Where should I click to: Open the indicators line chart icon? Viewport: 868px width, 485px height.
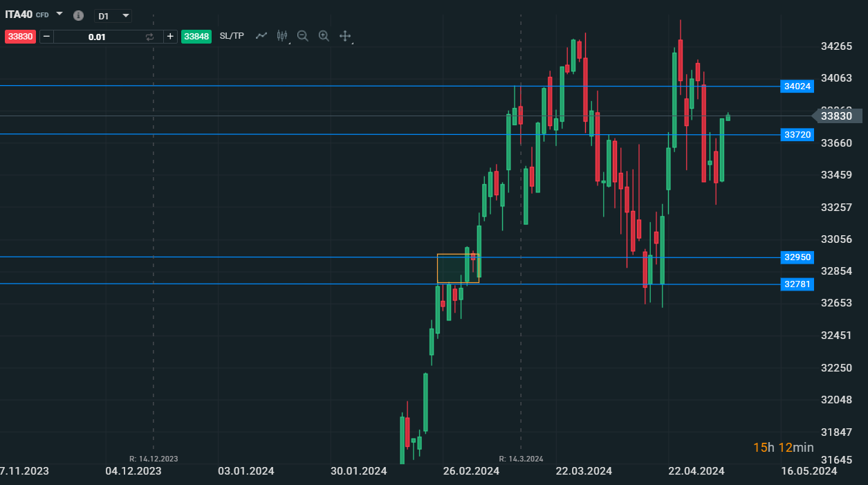(261, 36)
